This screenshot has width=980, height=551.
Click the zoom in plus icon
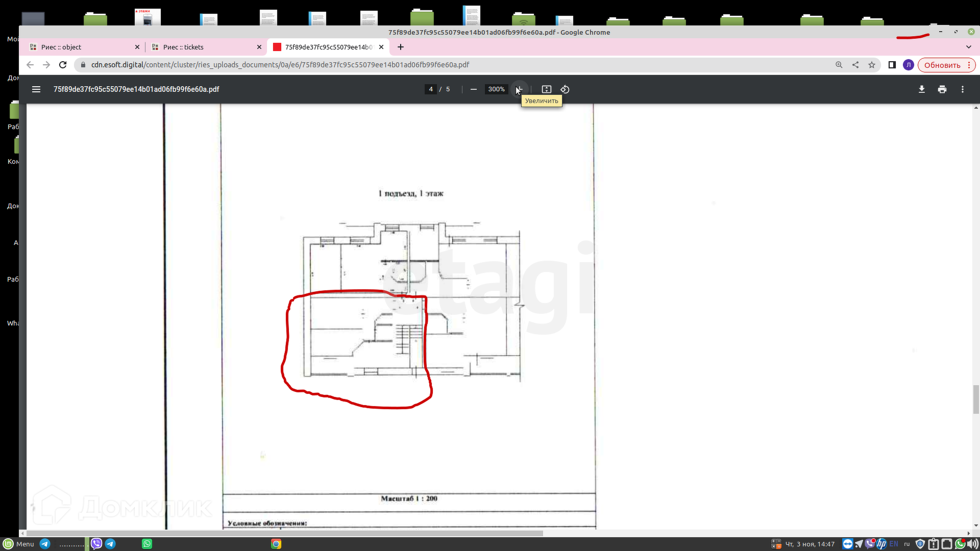point(519,89)
